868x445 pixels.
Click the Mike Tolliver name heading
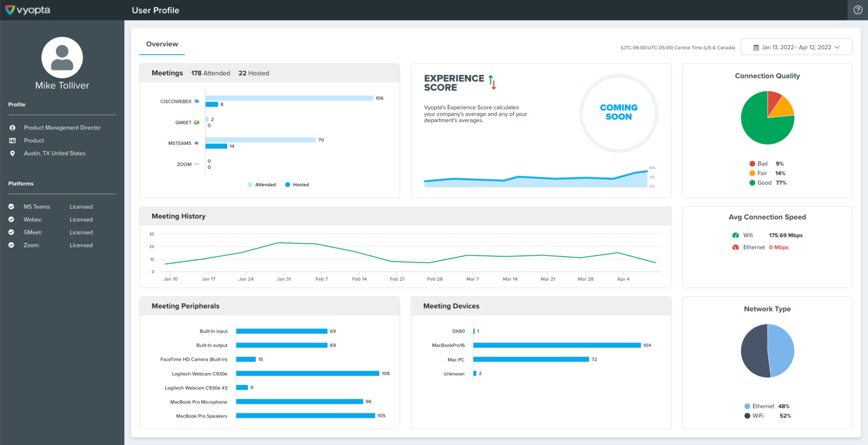tap(62, 86)
